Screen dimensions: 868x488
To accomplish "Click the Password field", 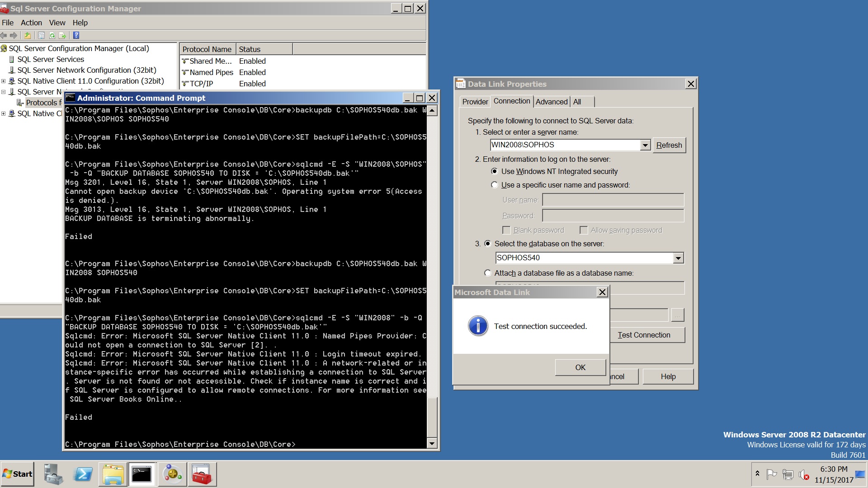I will [x=613, y=216].
